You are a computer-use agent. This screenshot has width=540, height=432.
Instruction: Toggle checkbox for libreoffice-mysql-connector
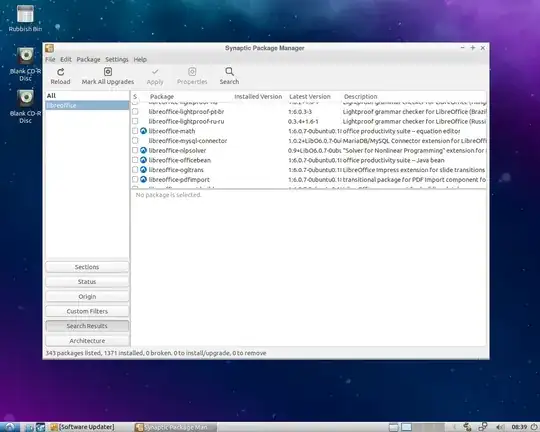[135, 141]
